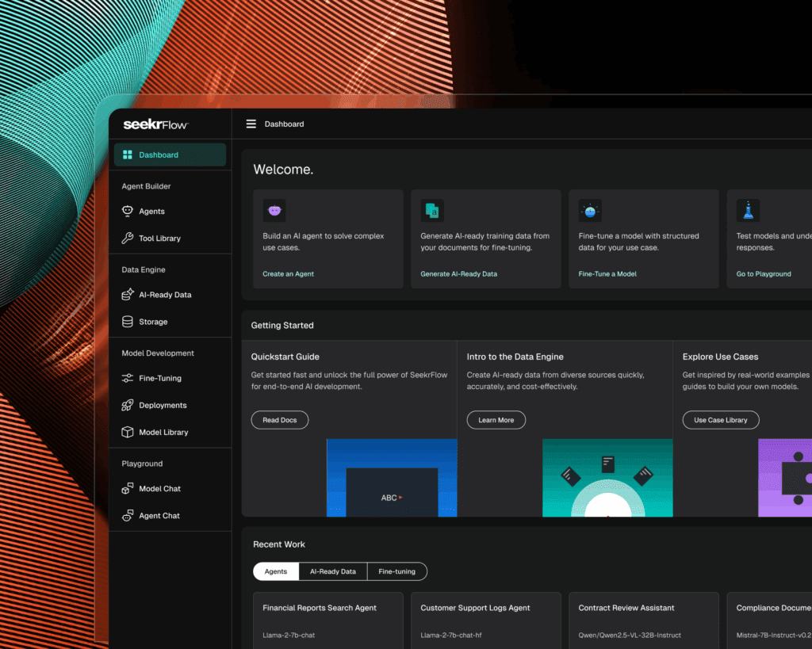
Task: Open the Model Library icon
Action: click(128, 432)
